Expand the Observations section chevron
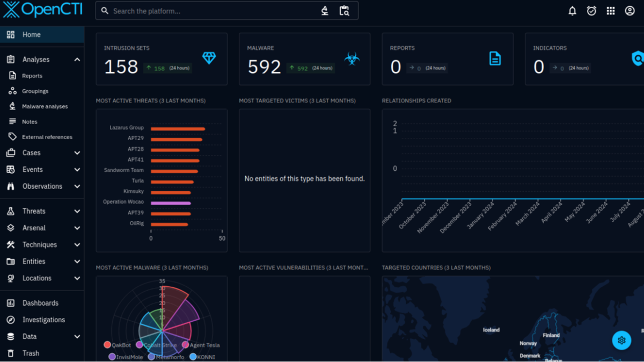This screenshot has width=644, height=362. (x=77, y=186)
